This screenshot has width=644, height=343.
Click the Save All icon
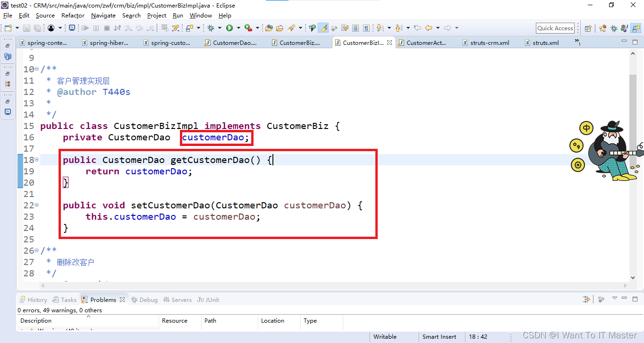(x=37, y=28)
